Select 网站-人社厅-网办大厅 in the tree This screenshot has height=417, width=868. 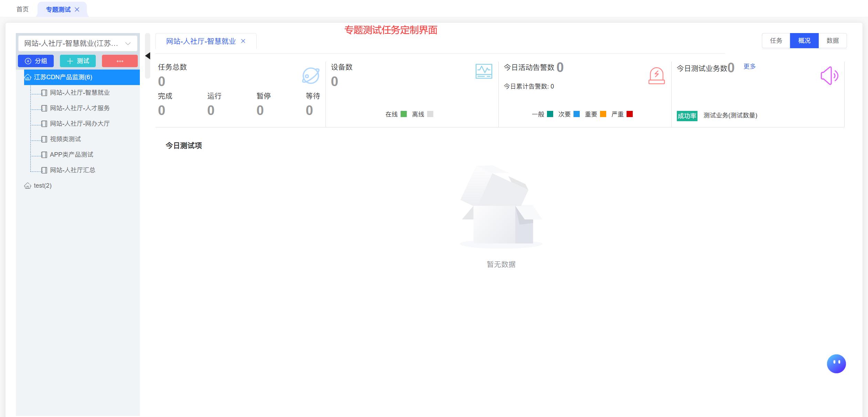coord(80,124)
